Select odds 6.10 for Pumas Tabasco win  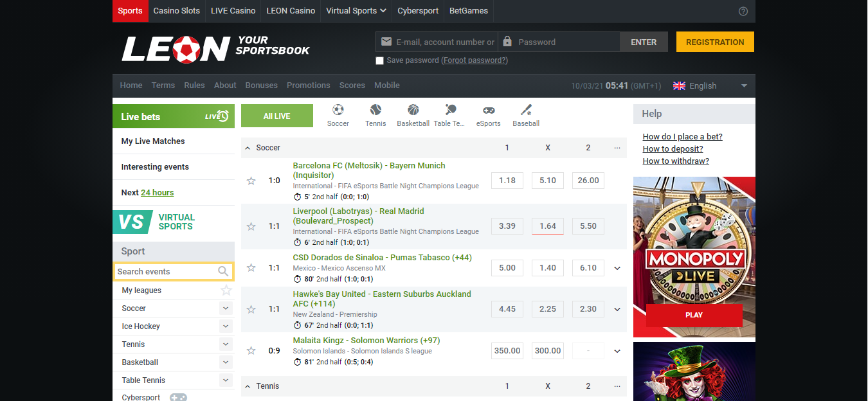pyautogui.click(x=588, y=268)
